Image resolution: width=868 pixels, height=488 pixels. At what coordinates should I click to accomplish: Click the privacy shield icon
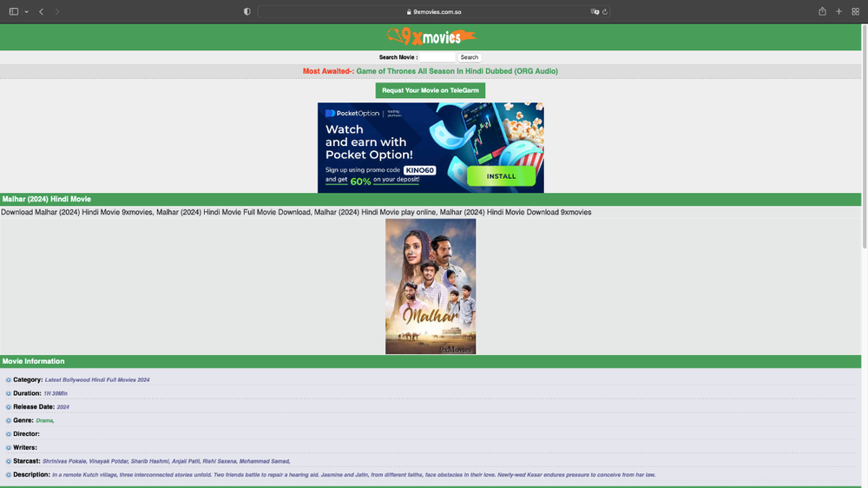[247, 11]
